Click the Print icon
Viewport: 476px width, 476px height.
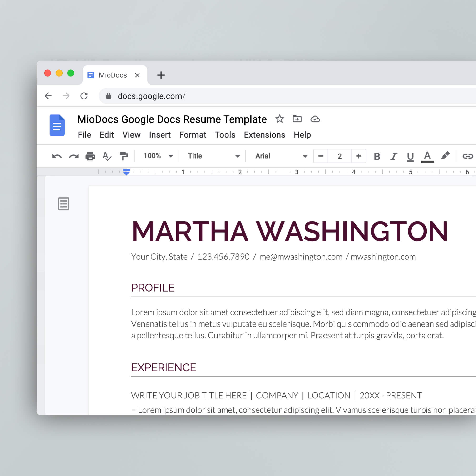90,156
